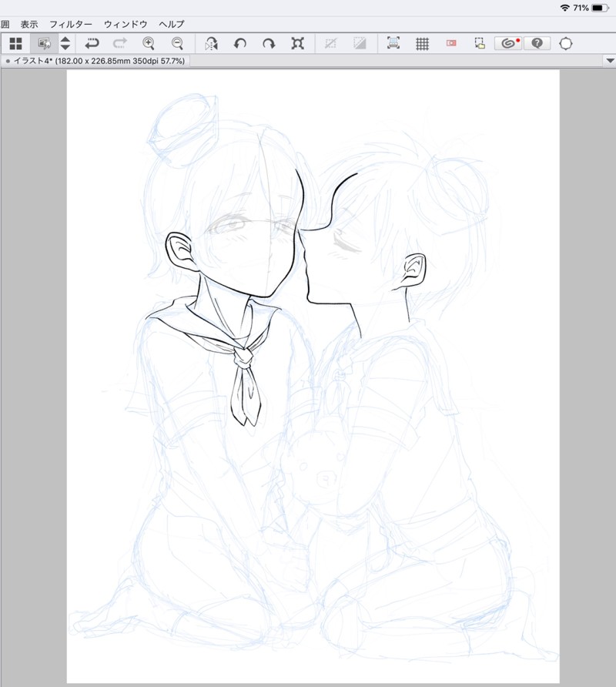Viewport: 616px width, 687px height.
Task: Fit the canvas to the screen
Action: tap(297, 43)
